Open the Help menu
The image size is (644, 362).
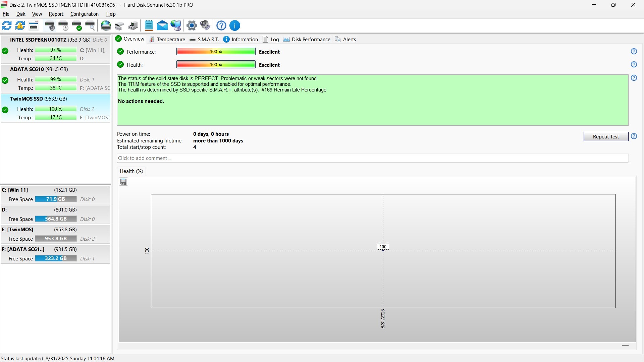click(111, 14)
